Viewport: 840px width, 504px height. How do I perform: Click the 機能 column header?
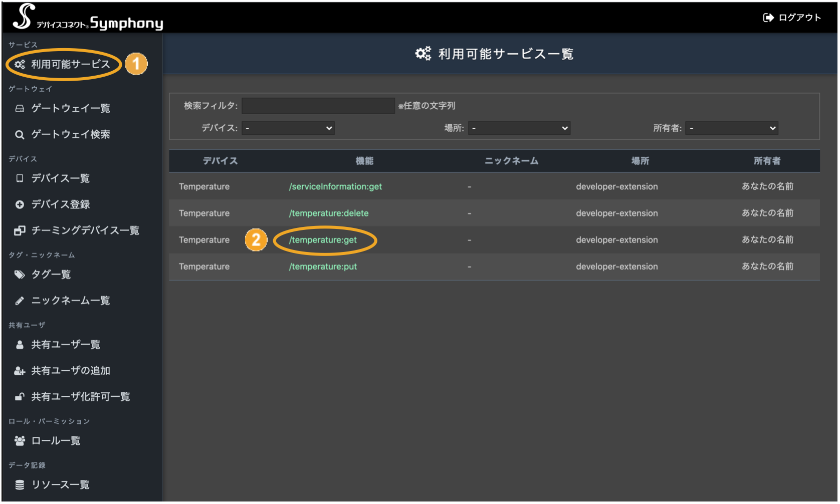point(364,161)
